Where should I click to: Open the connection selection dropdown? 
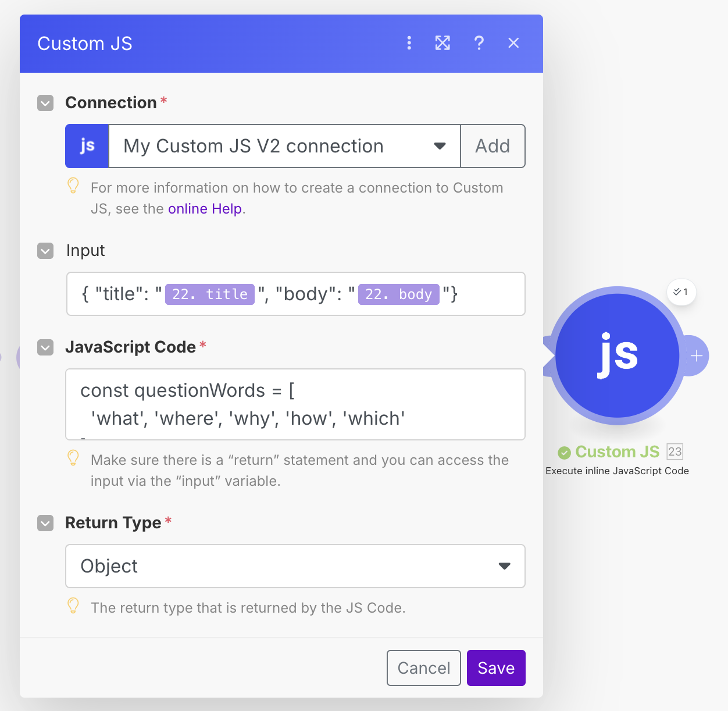point(439,146)
